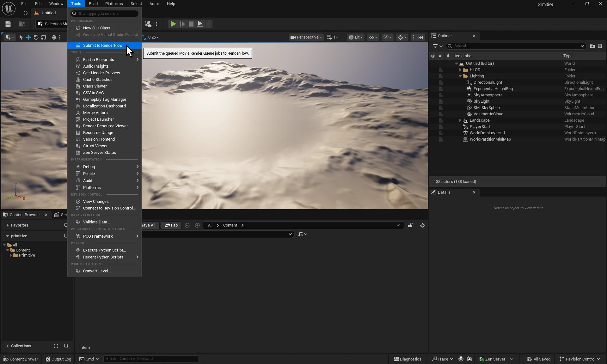Click Outliner add folder icon
The image size is (607, 364).
pos(592,46)
